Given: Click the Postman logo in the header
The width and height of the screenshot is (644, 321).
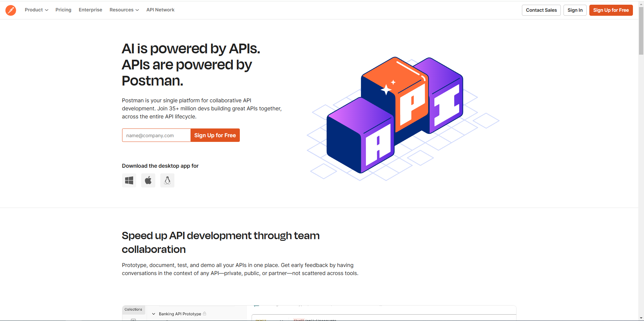Looking at the screenshot, I should (x=11, y=10).
